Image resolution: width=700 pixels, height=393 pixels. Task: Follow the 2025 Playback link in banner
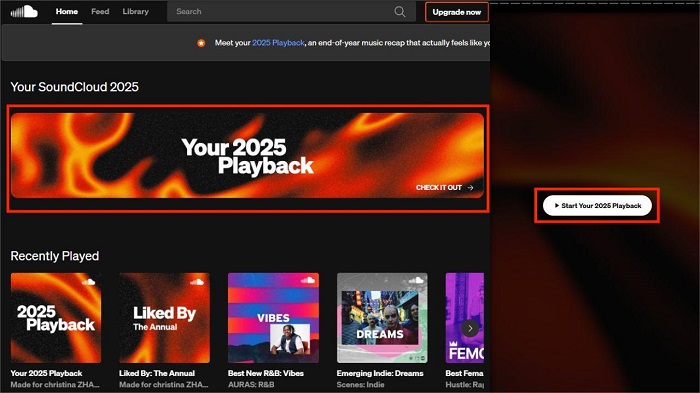click(278, 43)
